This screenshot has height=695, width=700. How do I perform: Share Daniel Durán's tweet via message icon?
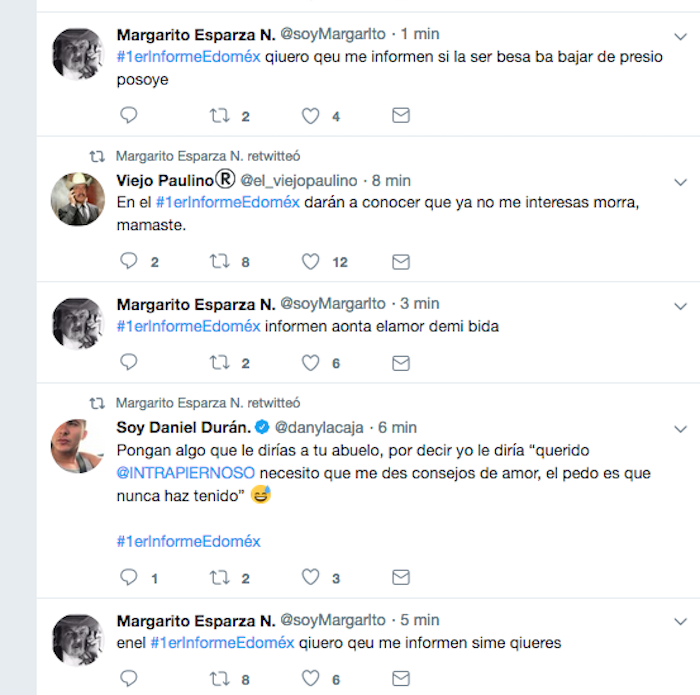[x=401, y=577]
